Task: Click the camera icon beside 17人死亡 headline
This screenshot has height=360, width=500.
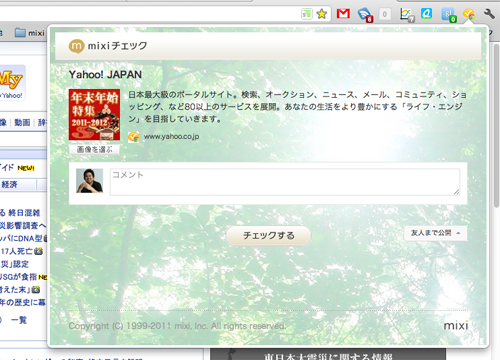Action: tap(39, 251)
